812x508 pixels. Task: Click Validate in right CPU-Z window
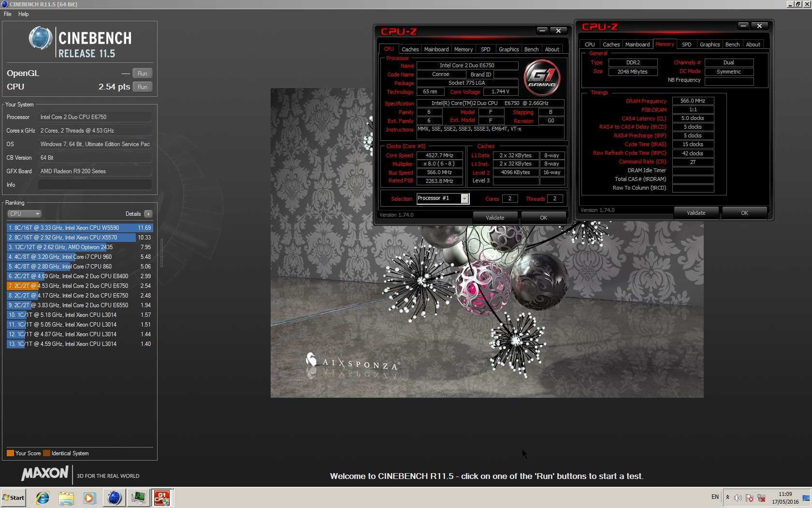coord(696,213)
